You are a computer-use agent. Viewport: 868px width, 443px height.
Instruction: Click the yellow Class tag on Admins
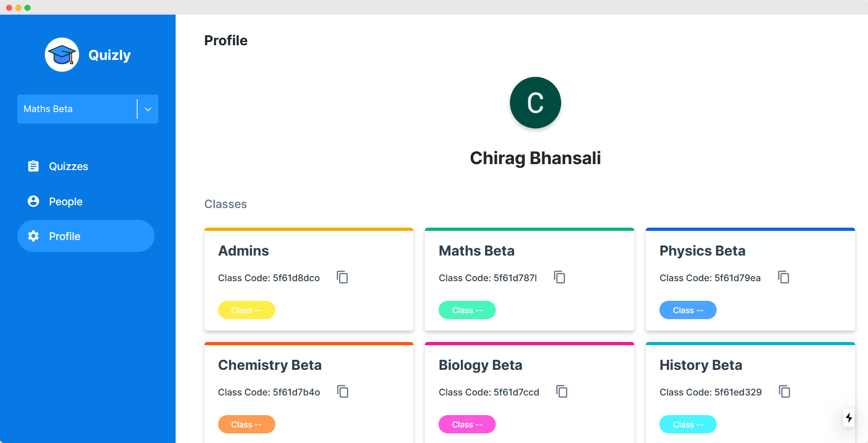pos(246,310)
